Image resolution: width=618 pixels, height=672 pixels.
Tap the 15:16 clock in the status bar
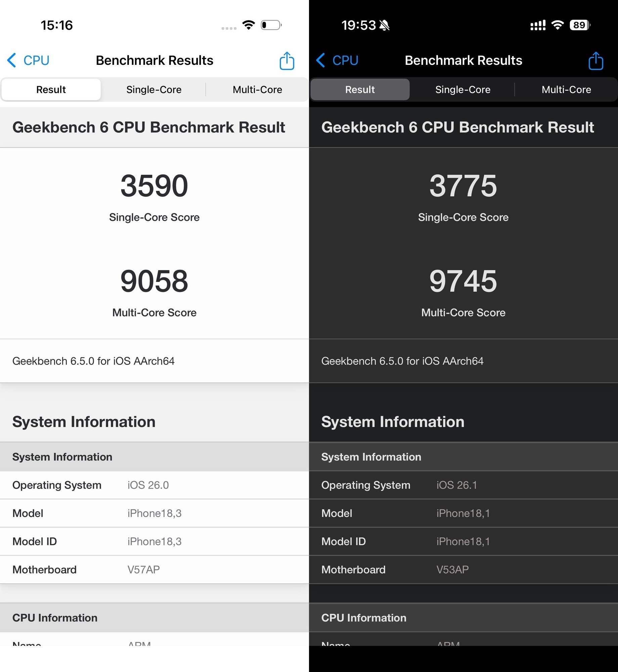click(x=57, y=25)
